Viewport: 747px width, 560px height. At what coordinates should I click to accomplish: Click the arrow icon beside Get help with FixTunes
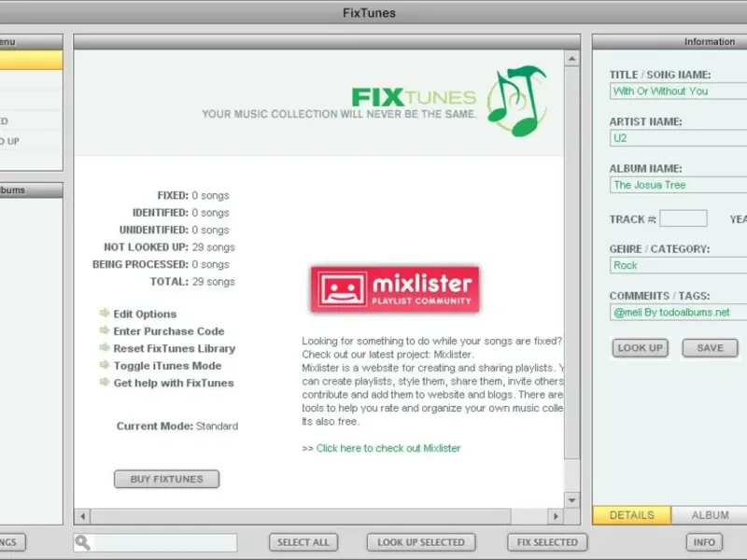point(105,382)
